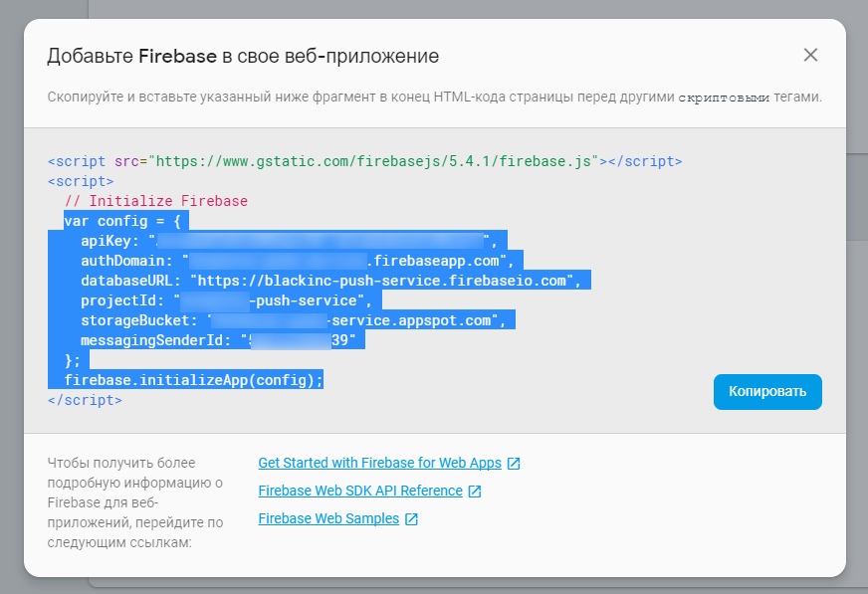Click the messagingSenderId line in the code
Viewport: 868px width, 594px height.
point(218,340)
